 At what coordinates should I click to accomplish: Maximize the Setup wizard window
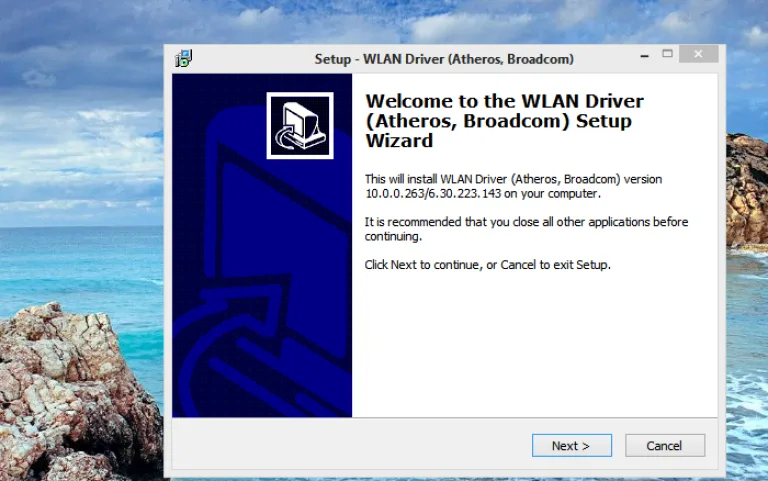(x=667, y=54)
